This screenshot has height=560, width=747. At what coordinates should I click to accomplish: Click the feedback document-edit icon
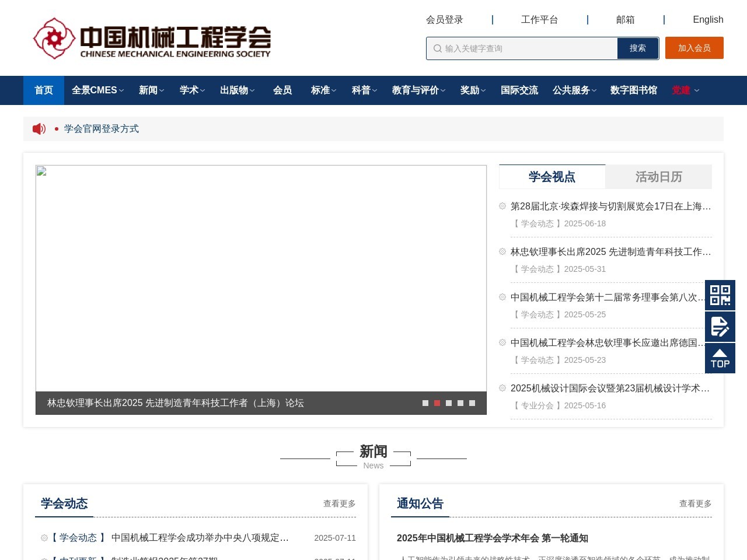click(720, 327)
